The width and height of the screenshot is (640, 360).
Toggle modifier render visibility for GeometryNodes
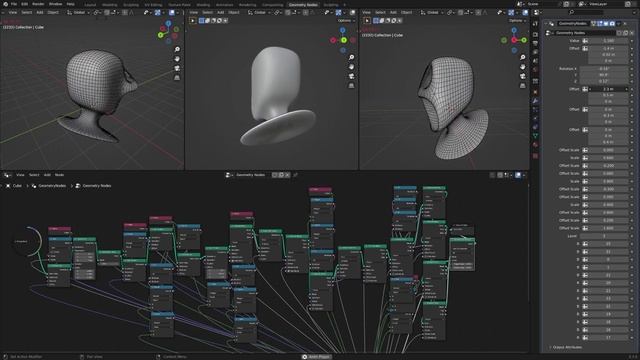pyautogui.click(x=612, y=24)
